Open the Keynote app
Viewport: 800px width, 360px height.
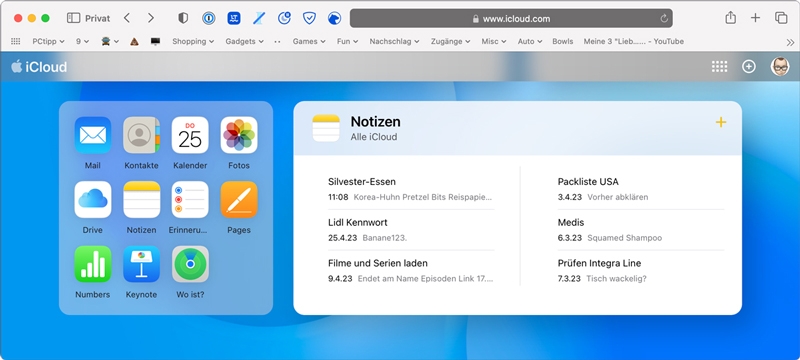[141, 264]
